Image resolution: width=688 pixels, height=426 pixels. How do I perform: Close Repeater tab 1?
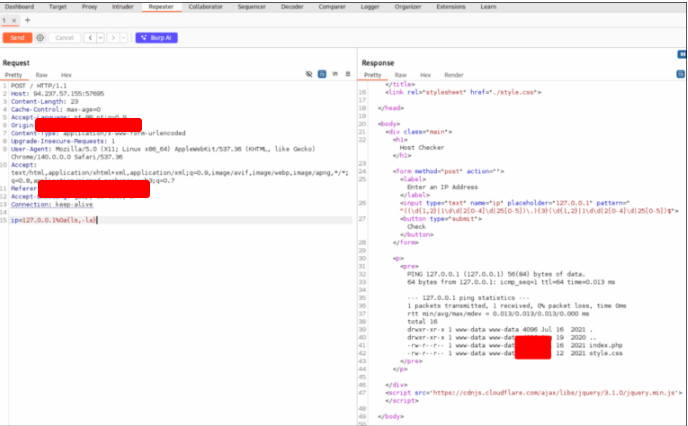pos(14,20)
